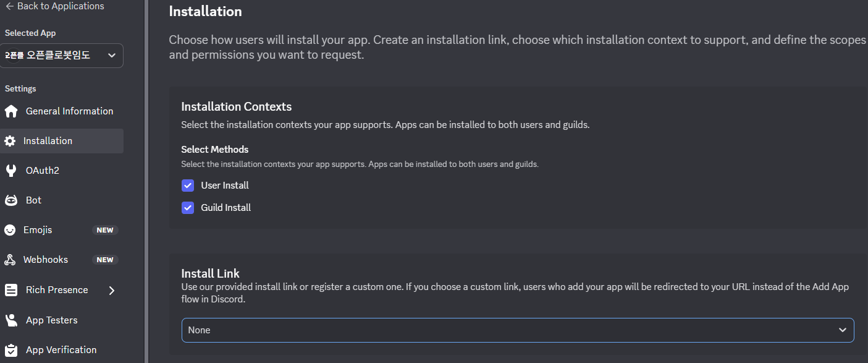Open the Install Link dropdown showing None
Viewport: 868px width, 363px height.
518,330
